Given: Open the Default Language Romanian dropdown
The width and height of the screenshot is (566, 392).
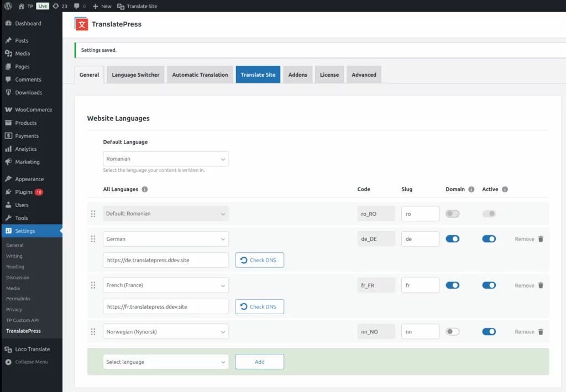Looking at the screenshot, I should 166,159.
